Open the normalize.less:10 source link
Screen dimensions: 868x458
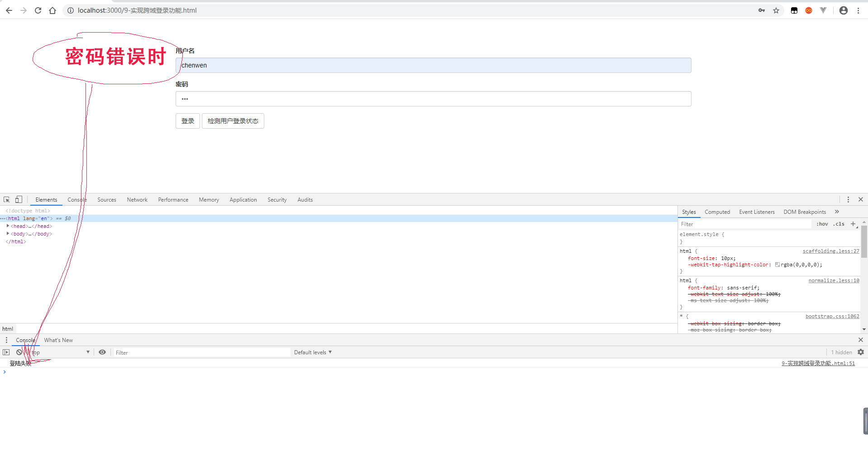click(x=834, y=280)
